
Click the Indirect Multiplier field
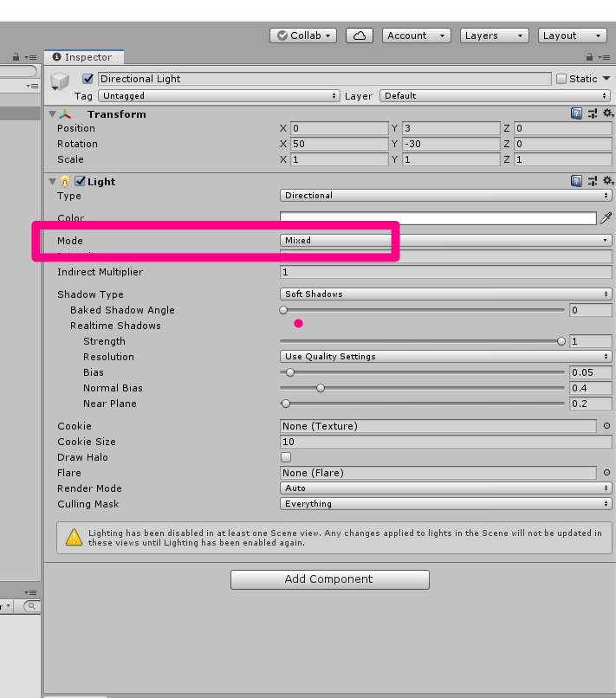click(446, 272)
